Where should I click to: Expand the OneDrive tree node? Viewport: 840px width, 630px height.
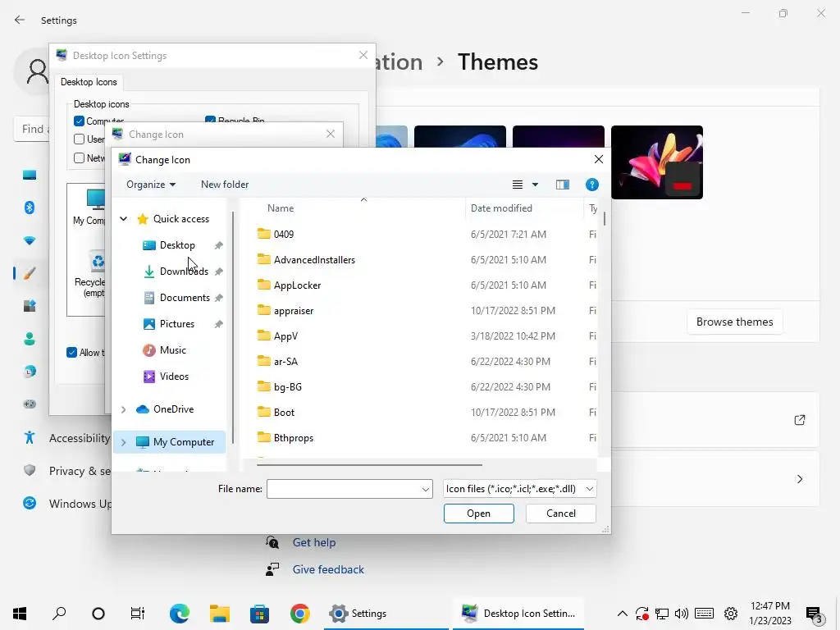[x=123, y=409]
